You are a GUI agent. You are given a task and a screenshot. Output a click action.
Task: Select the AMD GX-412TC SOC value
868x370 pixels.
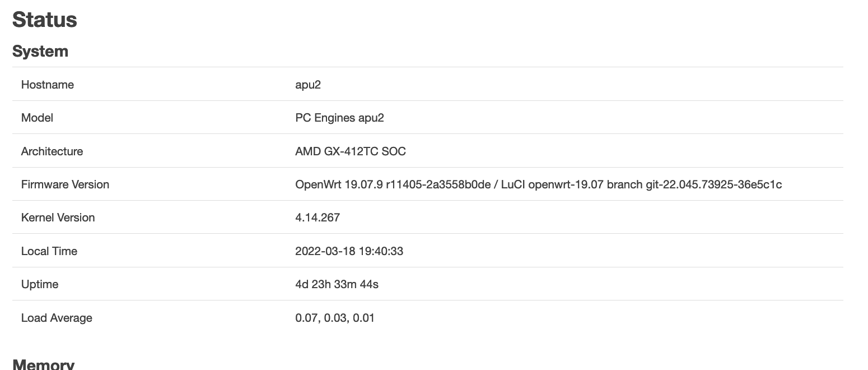[351, 151]
